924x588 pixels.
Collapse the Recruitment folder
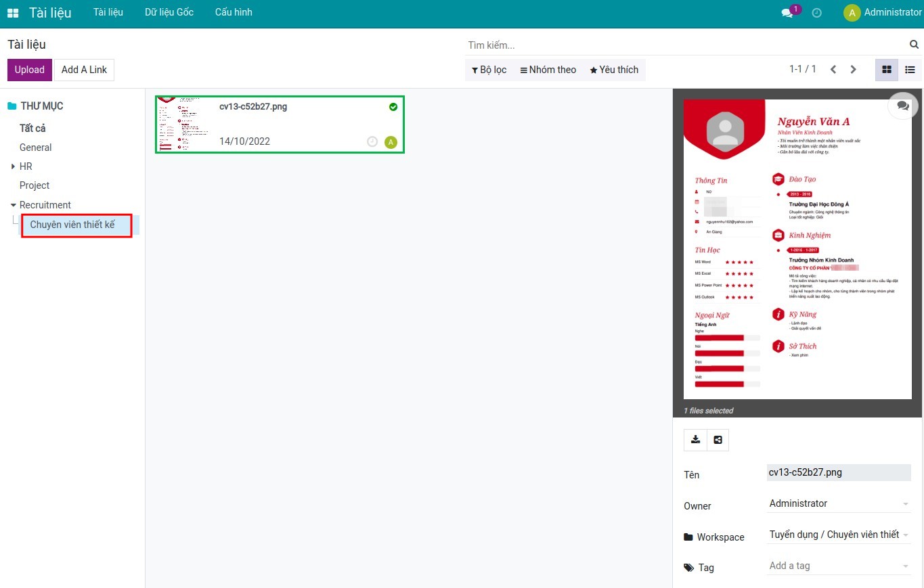pyautogui.click(x=13, y=205)
